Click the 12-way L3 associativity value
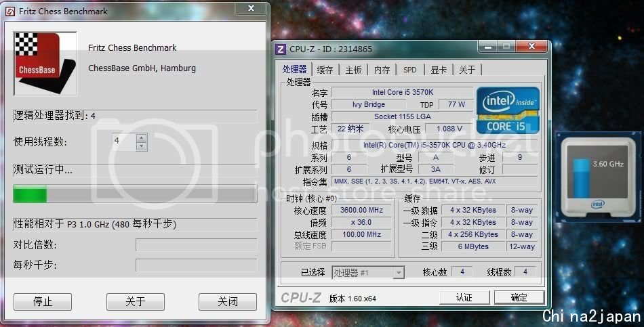644x327 pixels. [522, 246]
